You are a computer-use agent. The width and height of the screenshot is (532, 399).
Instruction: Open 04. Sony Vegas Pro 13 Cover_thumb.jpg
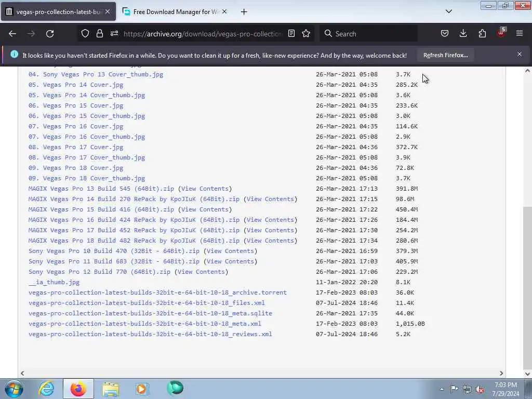click(96, 74)
